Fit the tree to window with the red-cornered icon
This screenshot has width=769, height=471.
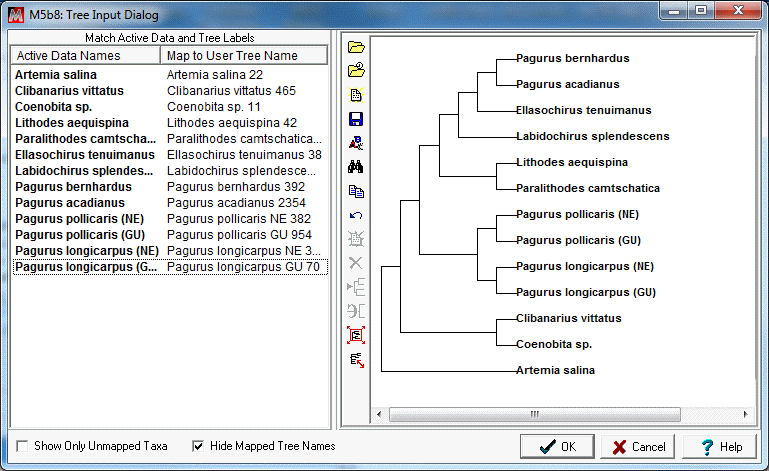coord(356,335)
